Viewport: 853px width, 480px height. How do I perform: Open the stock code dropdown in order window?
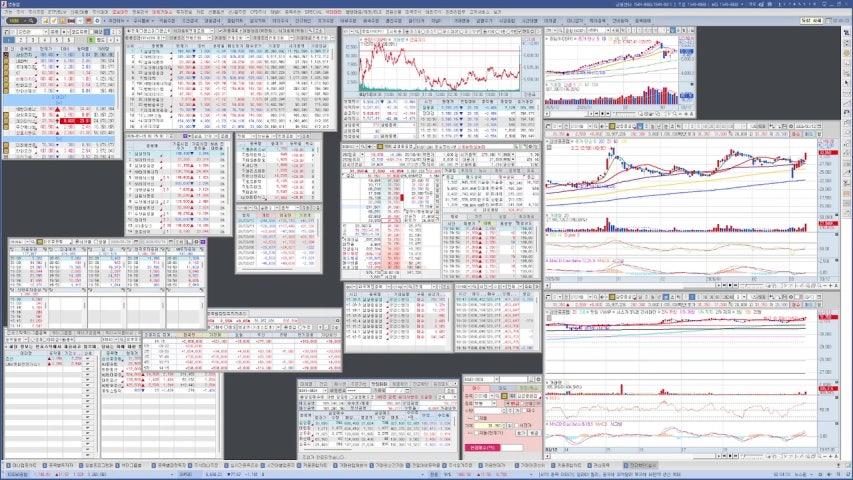pyautogui.click(x=492, y=396)
